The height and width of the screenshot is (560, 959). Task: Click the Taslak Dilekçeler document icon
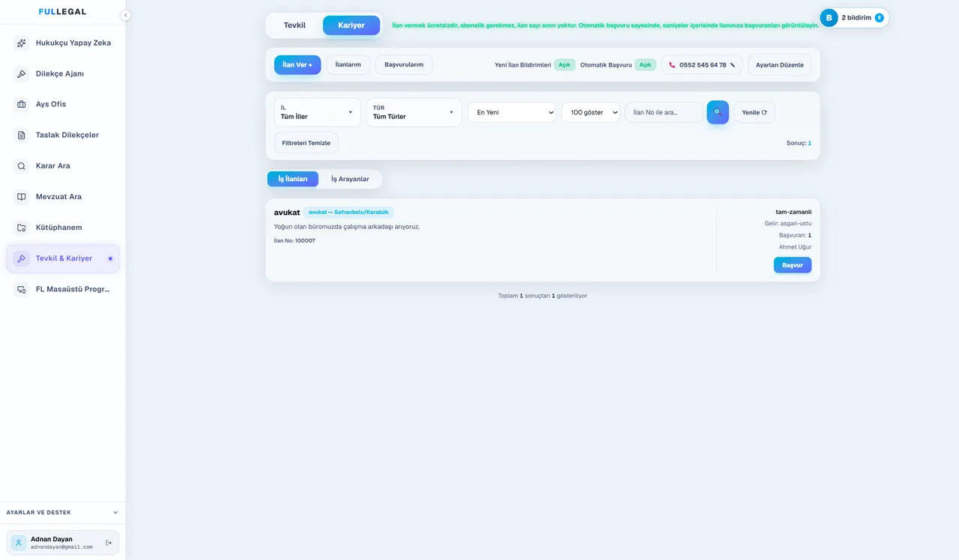21,135
